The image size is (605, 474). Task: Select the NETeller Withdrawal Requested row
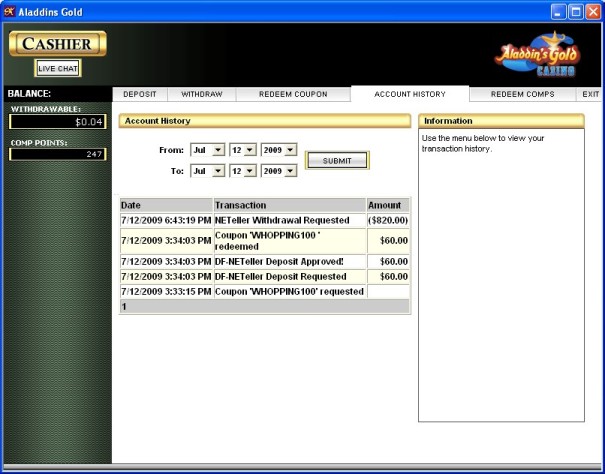point(265,220)
